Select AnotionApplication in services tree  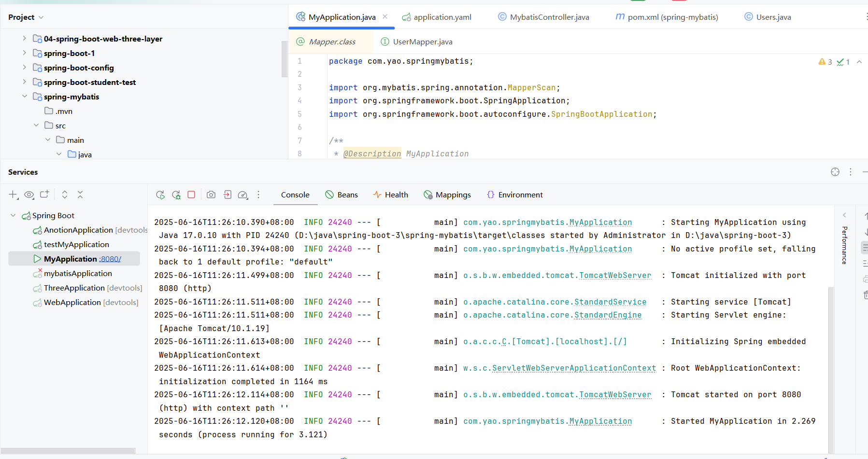[78, 230]
